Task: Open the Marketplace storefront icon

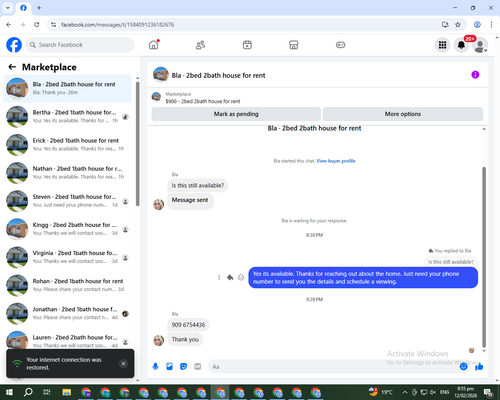Action: (294, 45)
